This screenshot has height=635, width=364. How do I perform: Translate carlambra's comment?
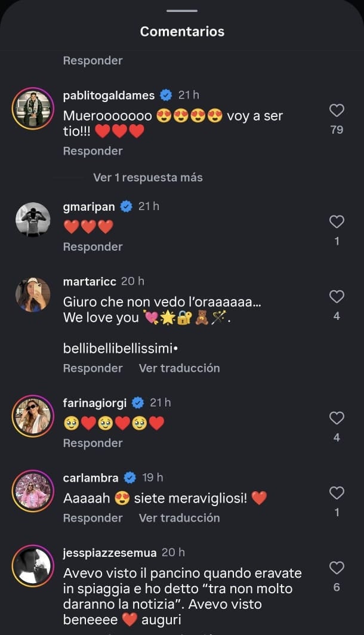(179, 517)
